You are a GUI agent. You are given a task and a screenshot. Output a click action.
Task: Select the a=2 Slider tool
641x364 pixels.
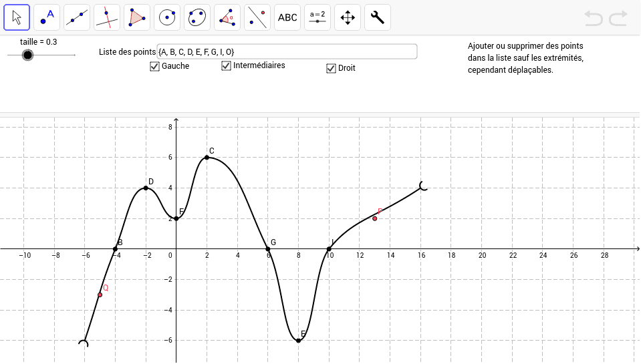(x=317, y=17)
